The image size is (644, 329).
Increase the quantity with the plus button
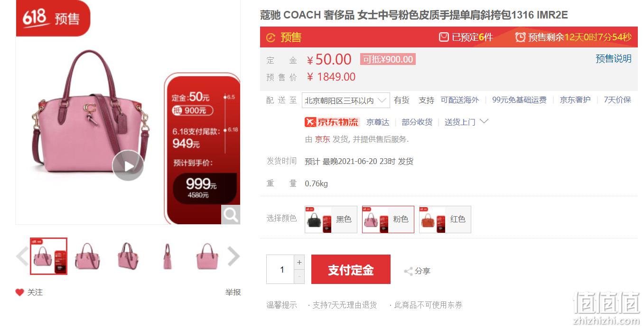point(299,262)
